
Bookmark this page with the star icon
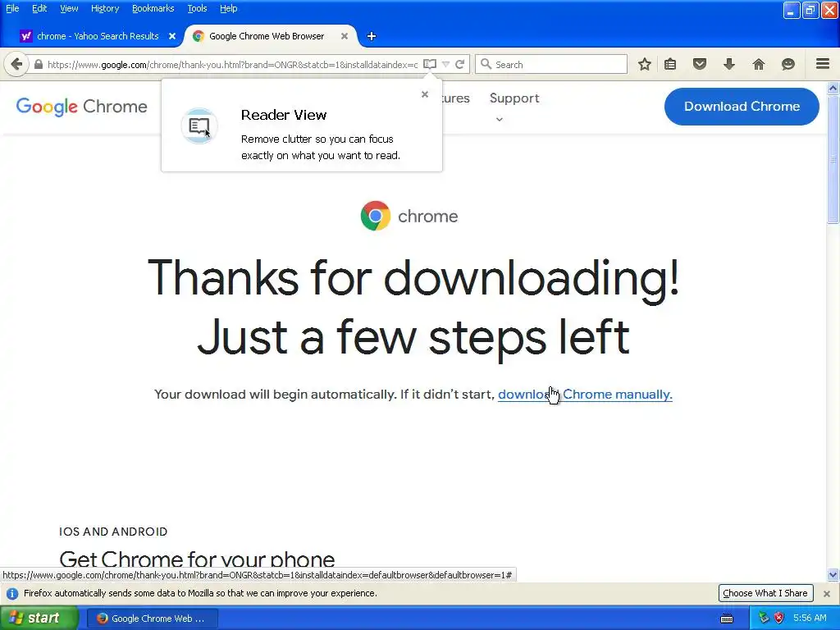[645, 64]
